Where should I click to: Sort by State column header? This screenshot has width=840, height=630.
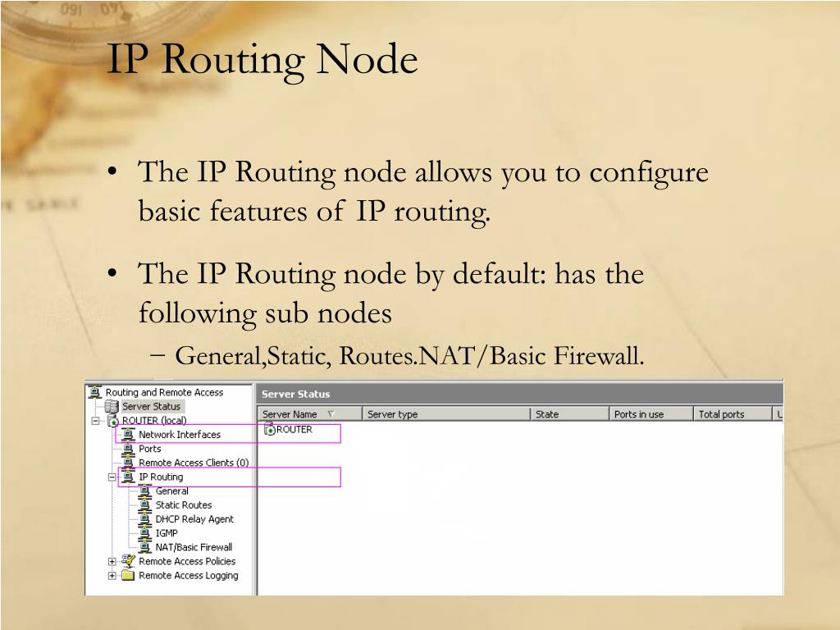(x=570, y=414)
